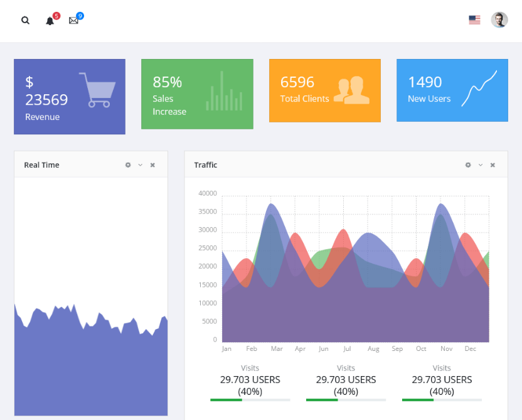The width and height of the screenshot is (522, 420).
Task: Open notifications bell with 5 alerts
Action: 50,21
